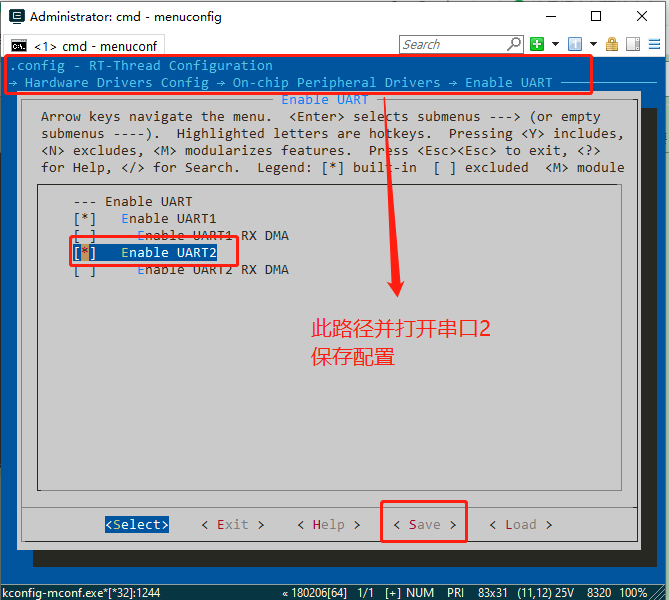This screenshot has width=669, height=600.
Task: Click the '180206[64]' version in status bar
Action: click(319, 593)
